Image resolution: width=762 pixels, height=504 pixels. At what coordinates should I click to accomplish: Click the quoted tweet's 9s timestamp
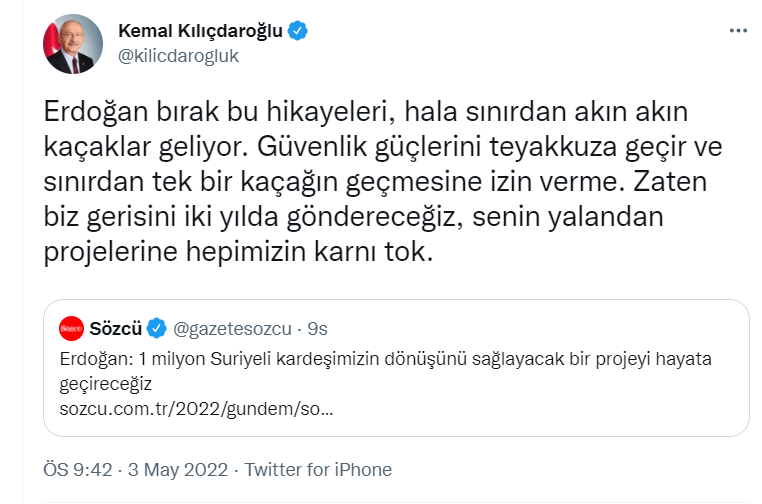coord(319,327)
